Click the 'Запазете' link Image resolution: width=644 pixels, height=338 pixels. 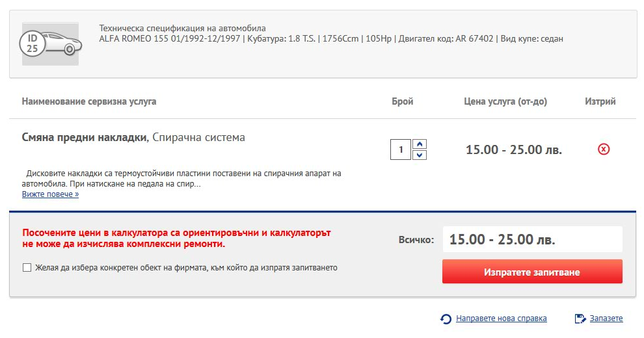point(606,318)
